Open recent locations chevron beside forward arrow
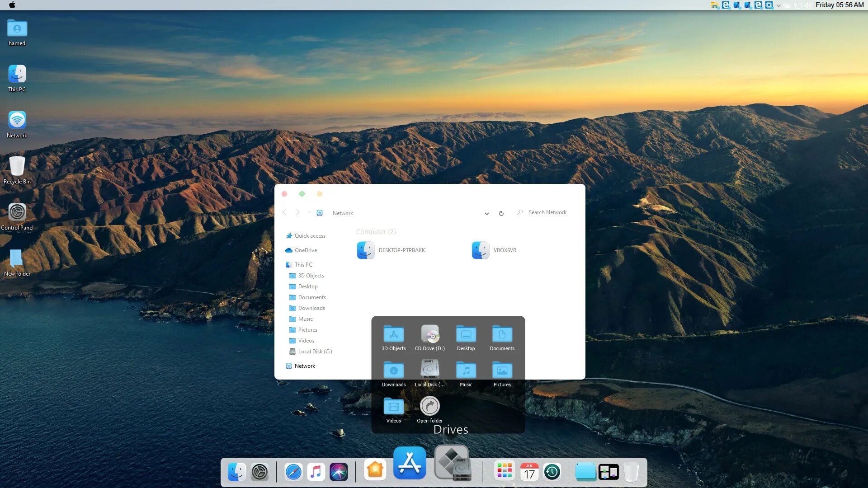 (x=309, y=212)
